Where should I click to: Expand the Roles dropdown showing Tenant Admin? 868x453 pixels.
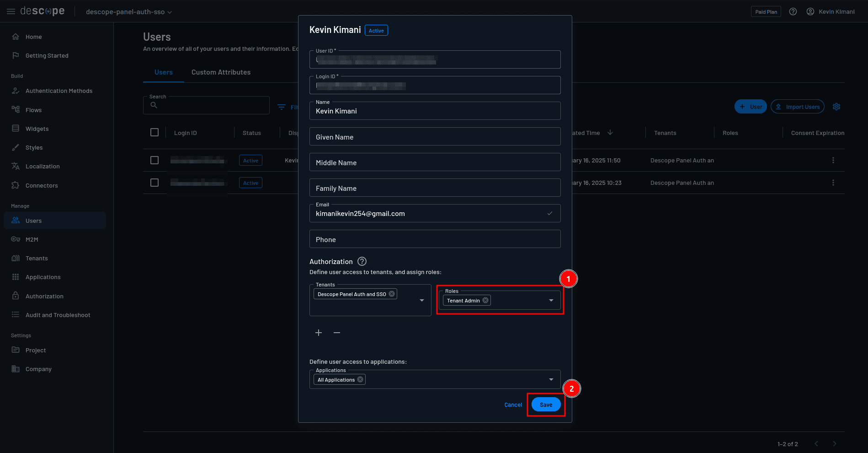(x=551, y=300)
